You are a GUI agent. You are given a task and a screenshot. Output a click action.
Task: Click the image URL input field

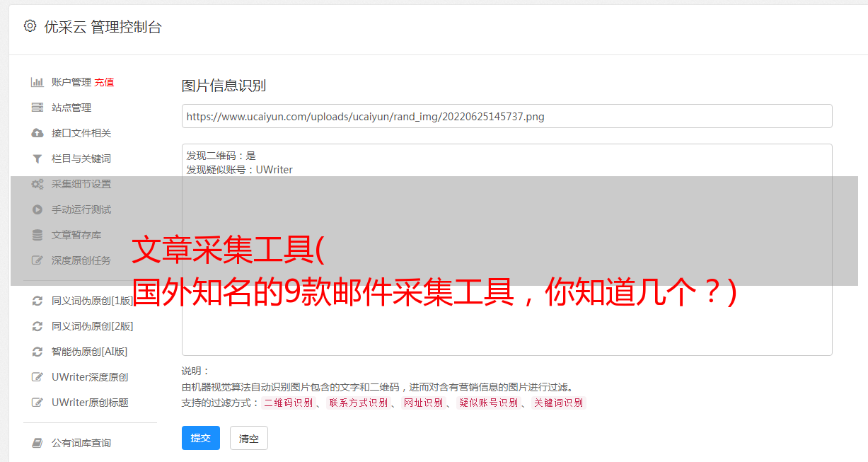(x=507, y=116)
